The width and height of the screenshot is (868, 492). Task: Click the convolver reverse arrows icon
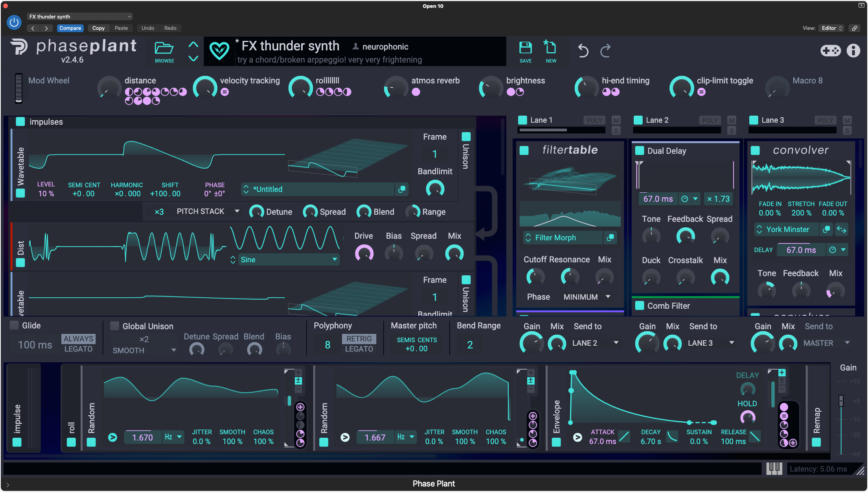click(x=841, y=229)
